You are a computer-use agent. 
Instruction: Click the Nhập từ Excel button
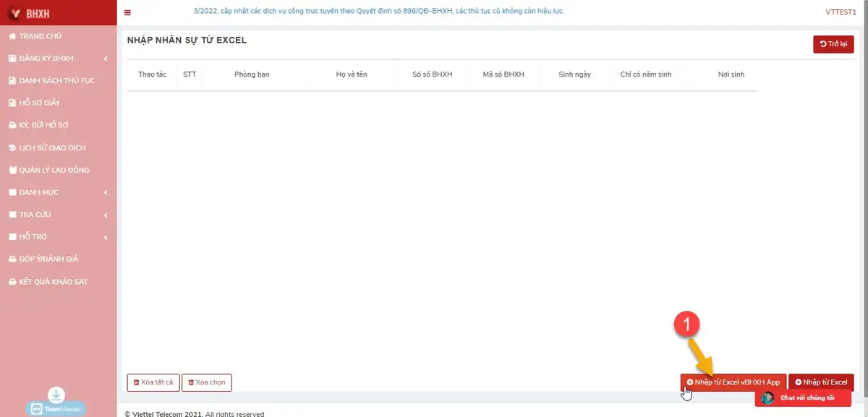point(821,382)
